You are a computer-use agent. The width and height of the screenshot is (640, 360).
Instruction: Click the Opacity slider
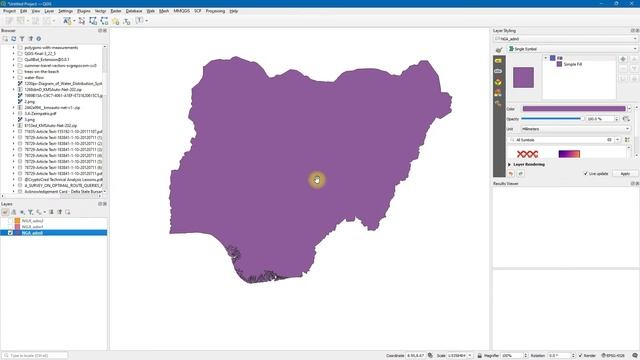(x=552, y=119)
